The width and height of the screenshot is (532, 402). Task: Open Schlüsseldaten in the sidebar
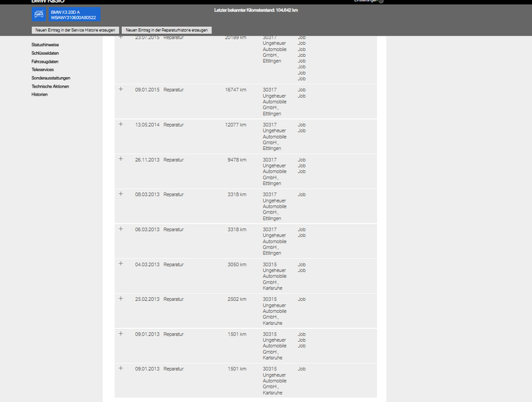(x=45, y=54)
